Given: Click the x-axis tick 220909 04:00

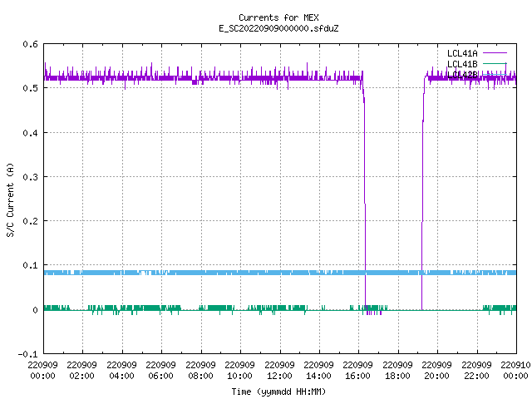Looking at the screenshot, I should pyautogui.click(x=122, y=370).
